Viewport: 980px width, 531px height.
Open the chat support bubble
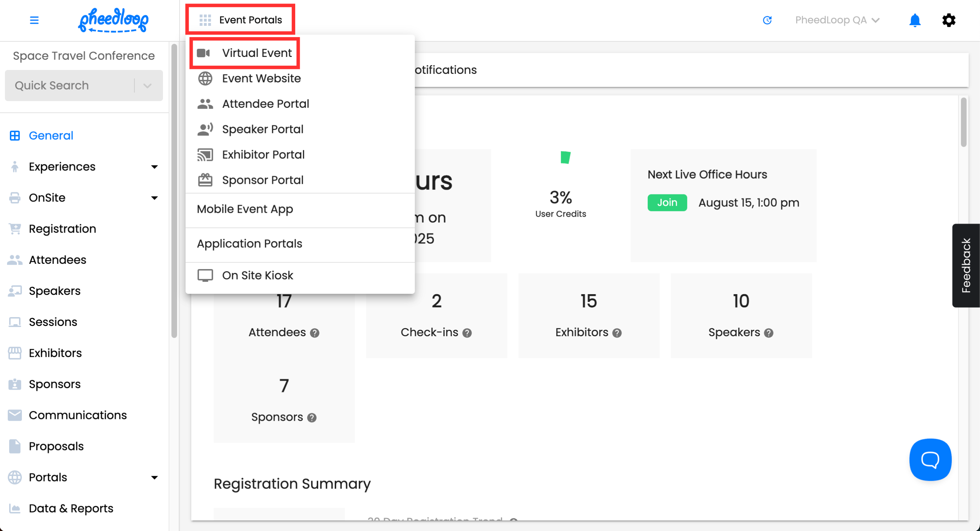[930, 460]
